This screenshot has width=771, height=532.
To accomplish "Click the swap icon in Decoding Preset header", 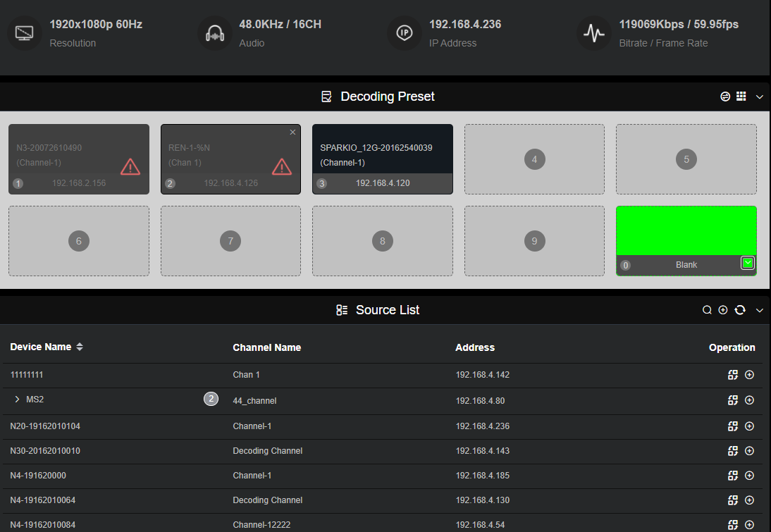I will 725,97.
